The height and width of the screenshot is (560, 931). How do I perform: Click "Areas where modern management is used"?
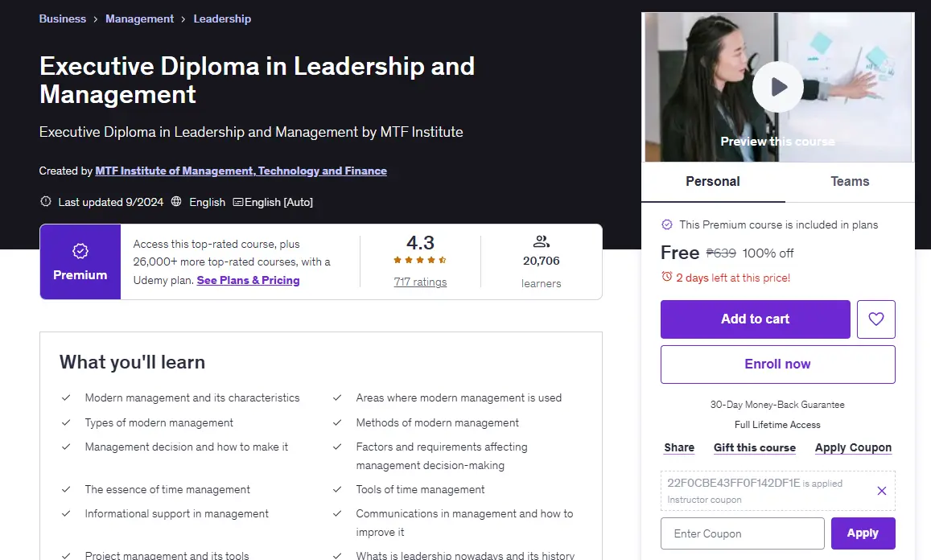click(x=459, y=398)
